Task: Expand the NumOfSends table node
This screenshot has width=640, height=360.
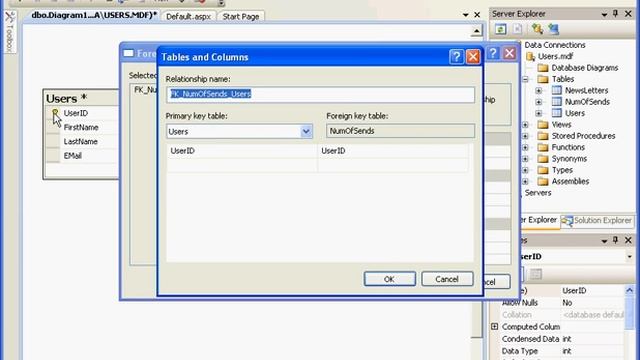Action: (539, 102)
